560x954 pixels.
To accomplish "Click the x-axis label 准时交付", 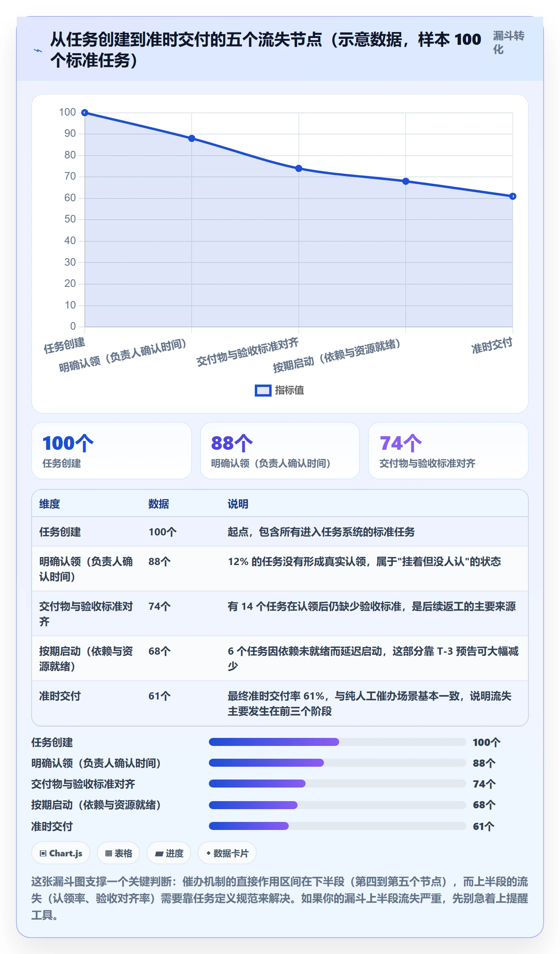I will click(x=492, y=345).
